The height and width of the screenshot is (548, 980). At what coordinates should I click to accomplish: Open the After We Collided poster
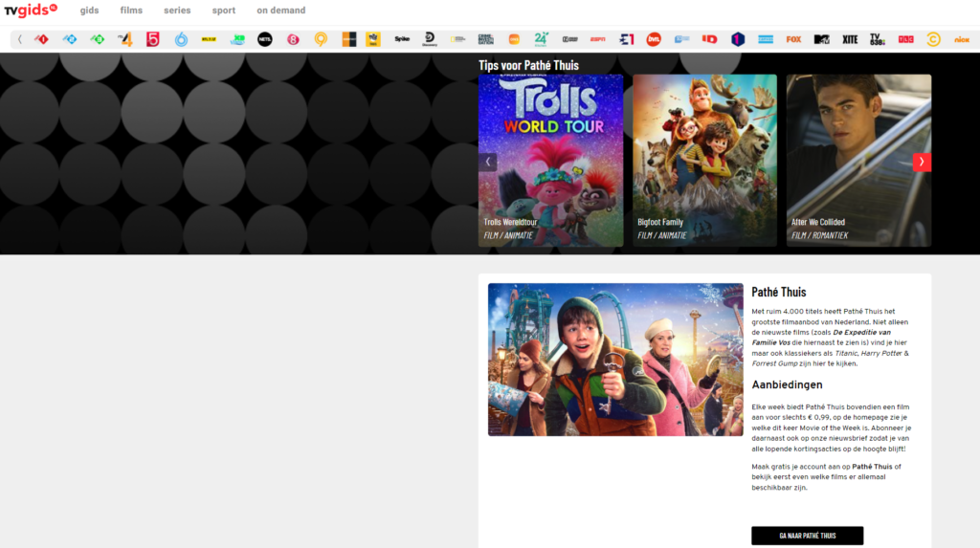(x=858, y=161)
